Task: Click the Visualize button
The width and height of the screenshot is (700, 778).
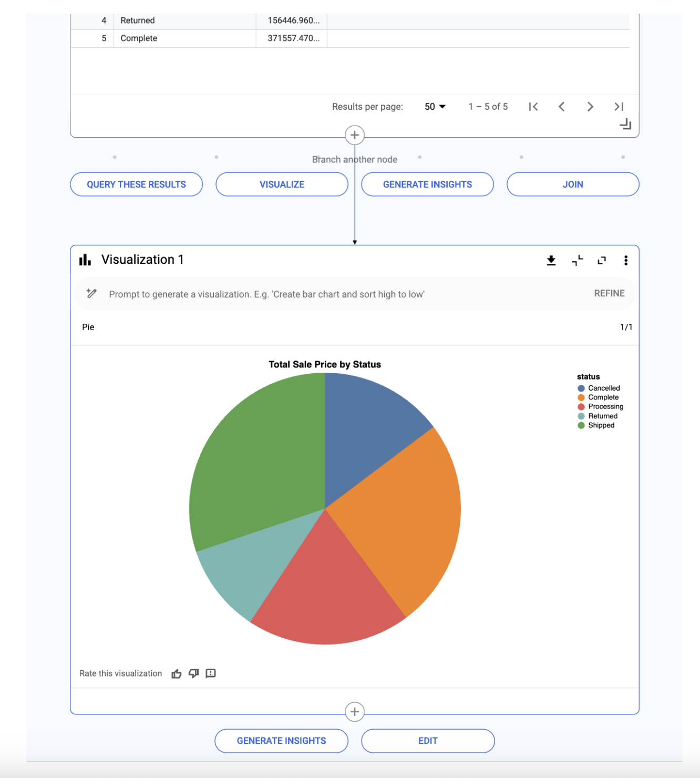Action: [282, 185]
